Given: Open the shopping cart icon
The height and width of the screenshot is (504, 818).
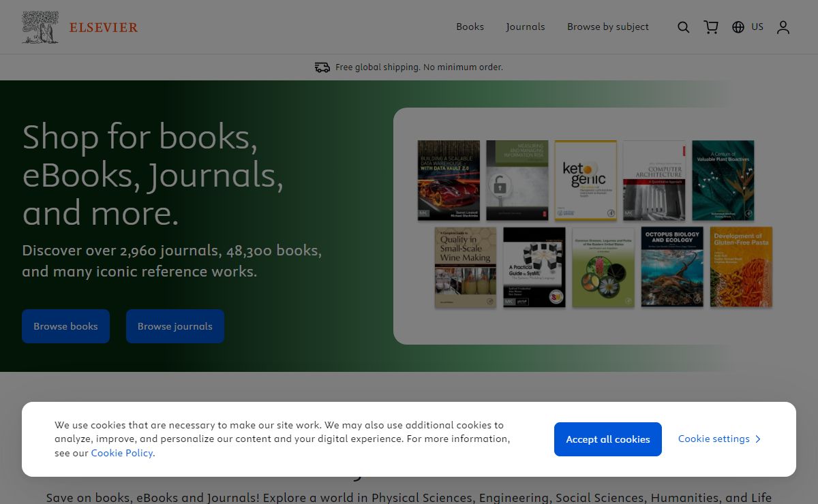Looking at the screenshot, I should tap(711, 27).
